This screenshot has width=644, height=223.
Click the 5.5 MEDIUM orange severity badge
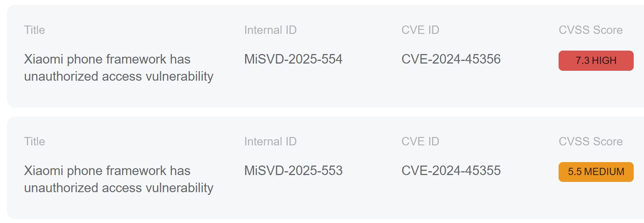[x=596, y=172]
